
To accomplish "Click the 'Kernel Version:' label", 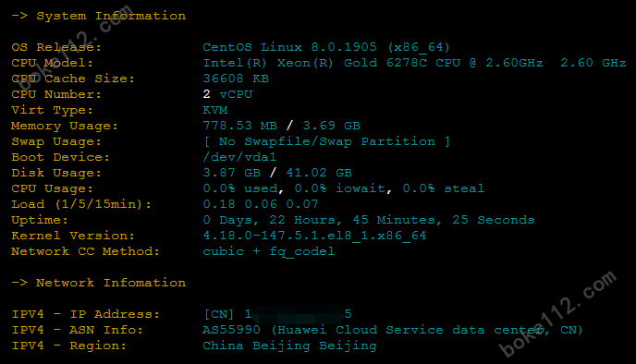I will 73,236.
